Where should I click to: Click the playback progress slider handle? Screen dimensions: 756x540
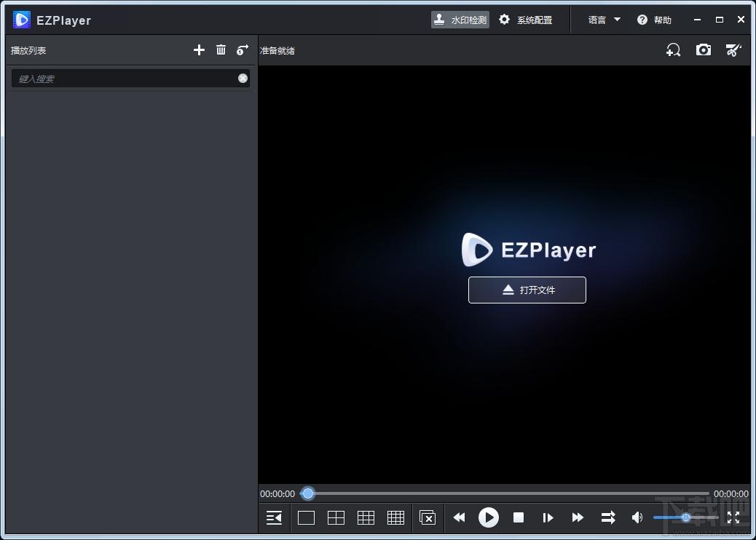point(307,493)
